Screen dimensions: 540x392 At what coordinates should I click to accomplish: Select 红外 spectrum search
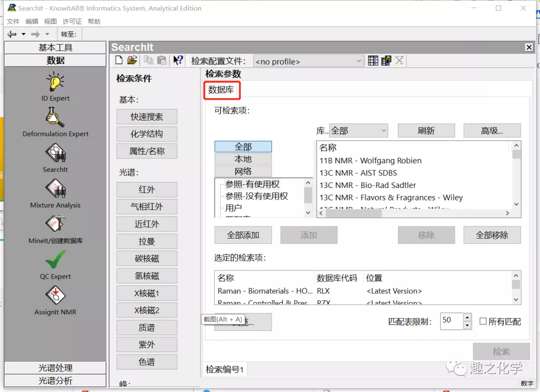coord(146,189)
